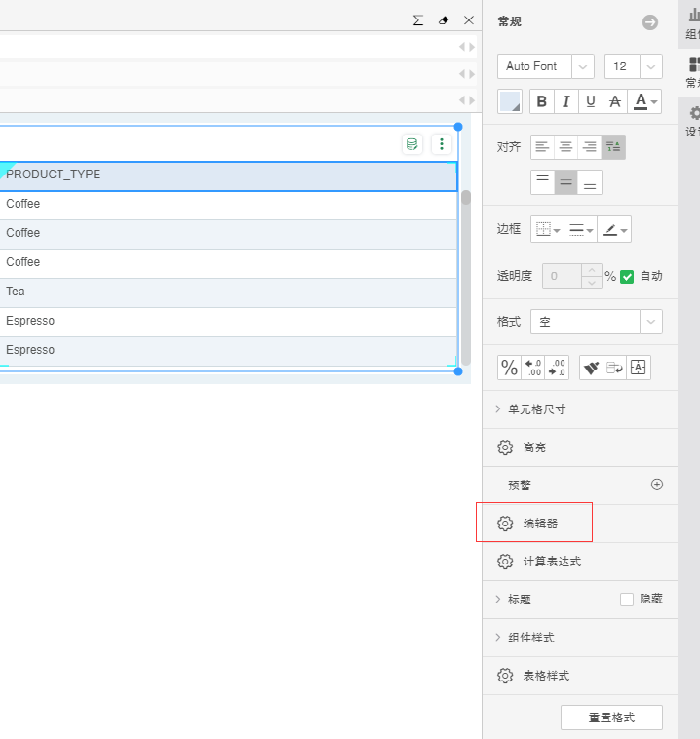The width and height of the screenshot is (700, 739).
Task: Toggle underline formatting
Action: 591,101
